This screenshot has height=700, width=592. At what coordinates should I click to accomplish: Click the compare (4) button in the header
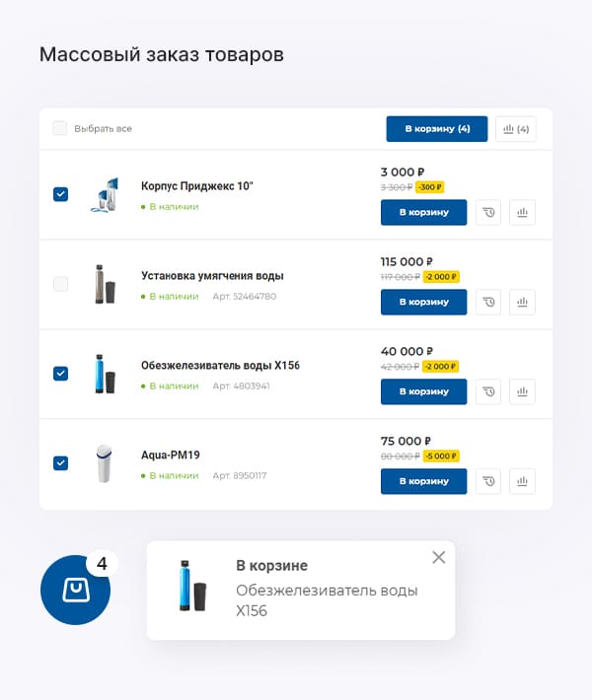516,128
